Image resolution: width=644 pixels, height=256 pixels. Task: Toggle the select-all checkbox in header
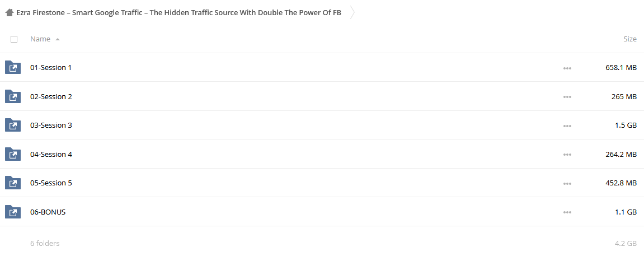pos(14,39)
